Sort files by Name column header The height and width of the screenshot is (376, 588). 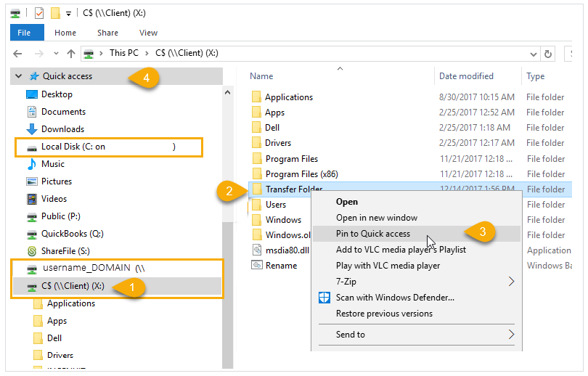(261, 76)
